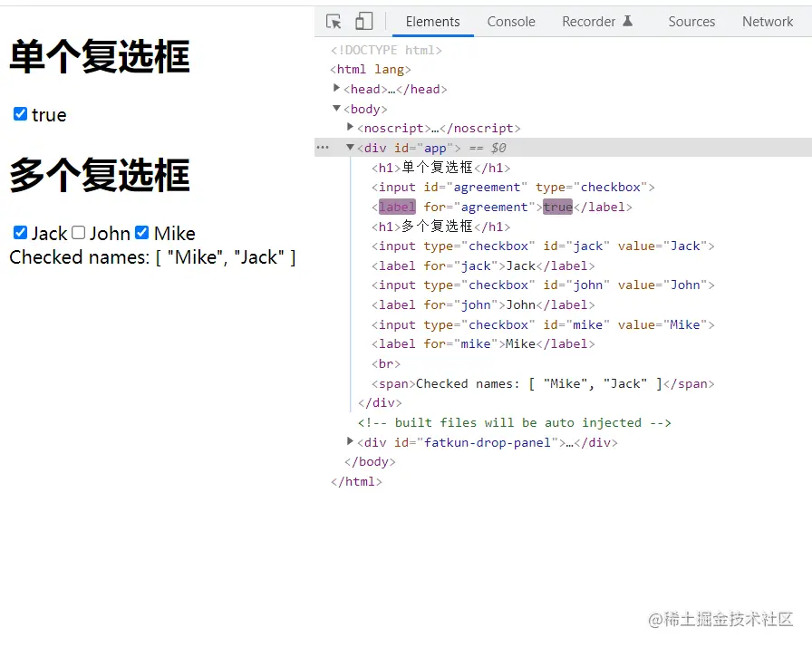812x647 pixels.
Task: Toggle the device toolbar icon
Action: click(363, 22)
